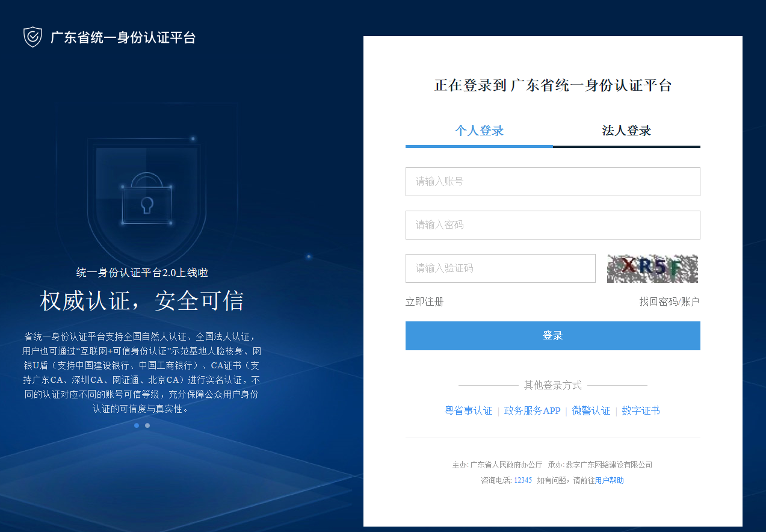Refresh the XR5F captcha image
Image resolution: width=766 pixels, height=532 pixels.
652,268
